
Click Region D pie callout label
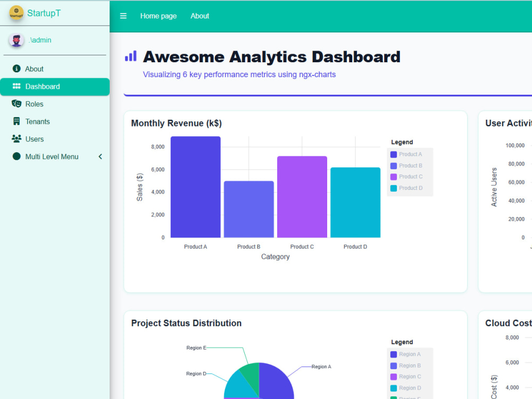[x=196, y=373]
